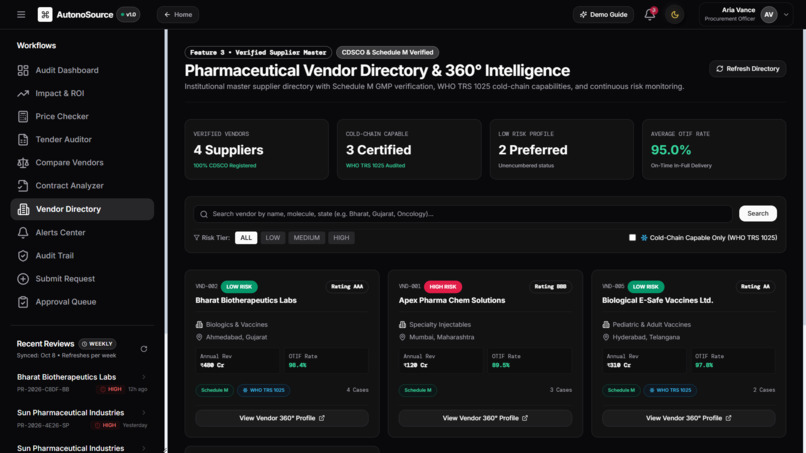This screenshot has width=806, height=453.
Task: Enable Cold-Chain Capable Only checkbox
Action: pos(632,238)
